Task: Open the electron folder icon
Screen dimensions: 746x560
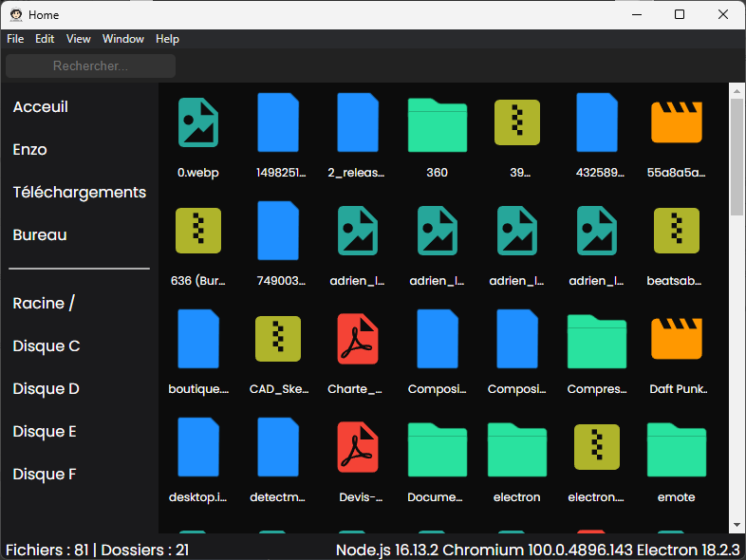Action: [x=517, y=450]
